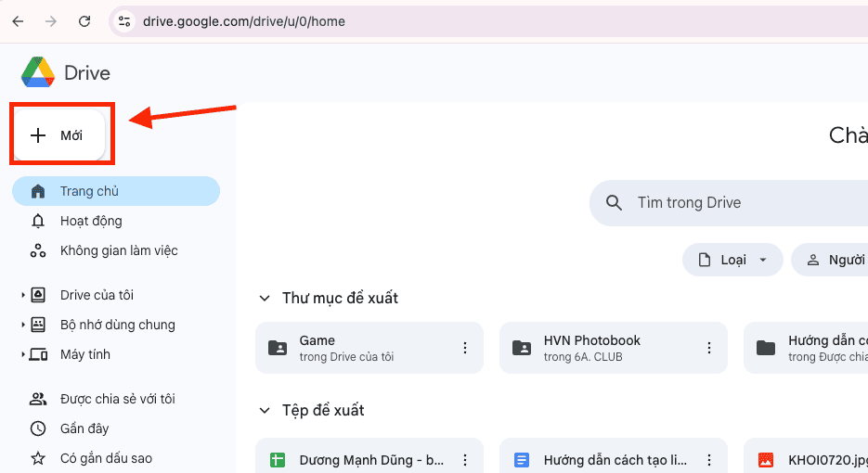Open site settings icon in address bar
The height and width of the screenshot is (473, 868).
[124, 21]
